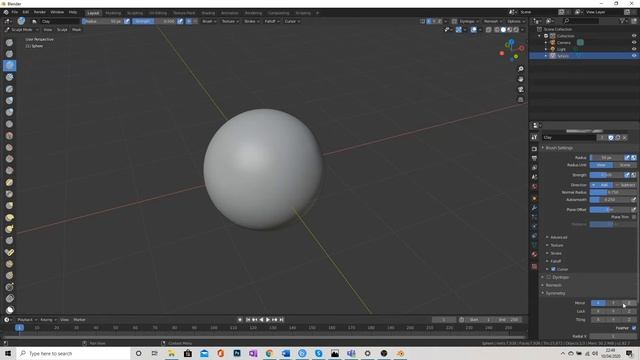Toggle the Feather symmetry checkbox

(x=634, y=328)
